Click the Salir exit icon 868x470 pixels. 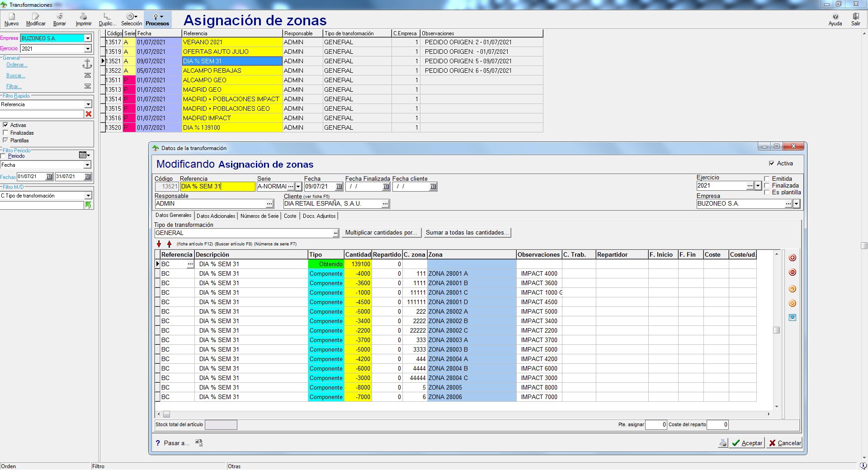(x=856, y=19)
